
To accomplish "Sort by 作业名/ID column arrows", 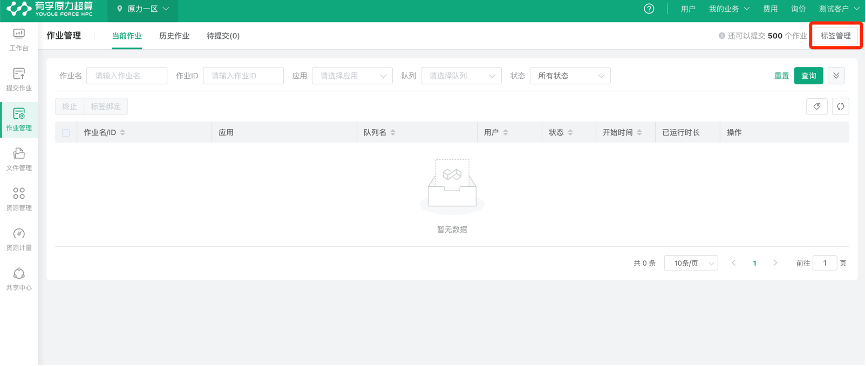I will (x=123, y=133).
